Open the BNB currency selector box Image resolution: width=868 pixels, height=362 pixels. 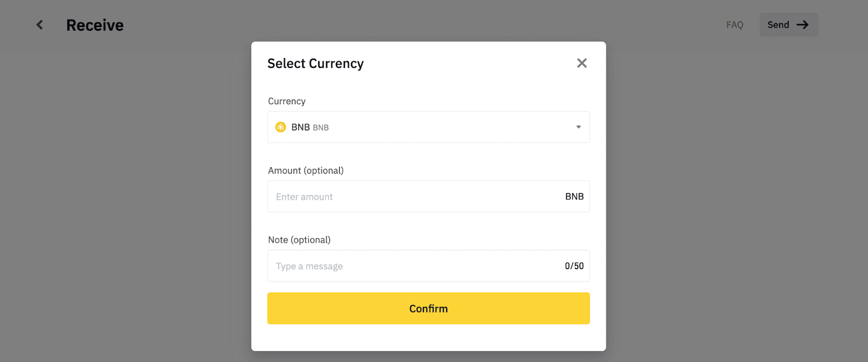[429, 127]
